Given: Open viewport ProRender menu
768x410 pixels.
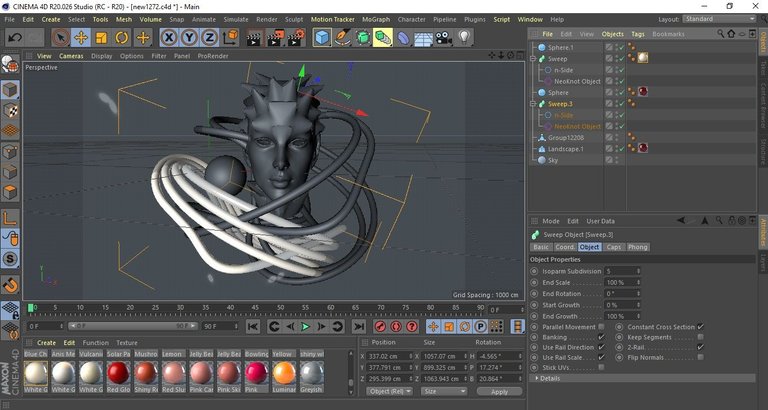Looking at the screenshot, I should click(213, 56).
